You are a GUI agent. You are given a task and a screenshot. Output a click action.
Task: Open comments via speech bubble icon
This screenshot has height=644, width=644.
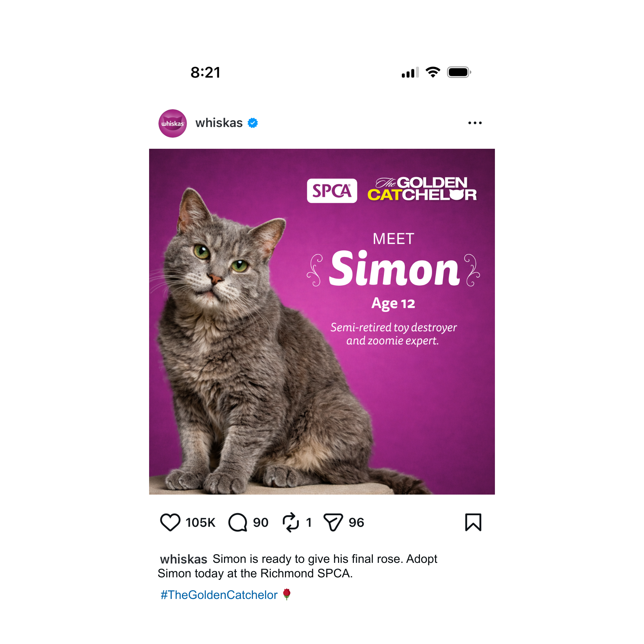coord(238,522)
